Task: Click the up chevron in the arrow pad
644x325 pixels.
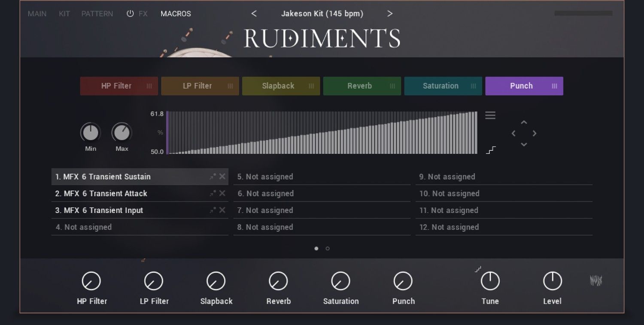Action: click(524, 122)
